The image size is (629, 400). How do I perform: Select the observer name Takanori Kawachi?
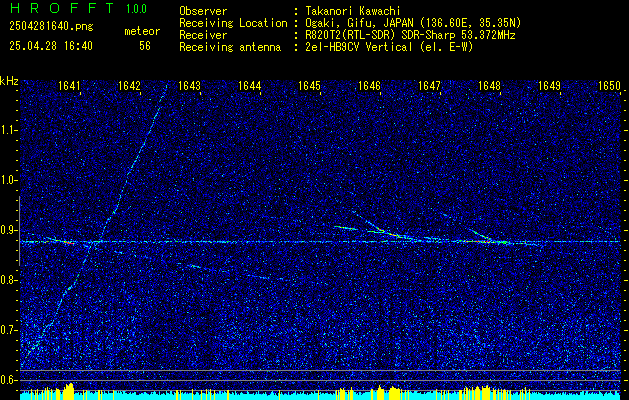(x=353, y=11)
